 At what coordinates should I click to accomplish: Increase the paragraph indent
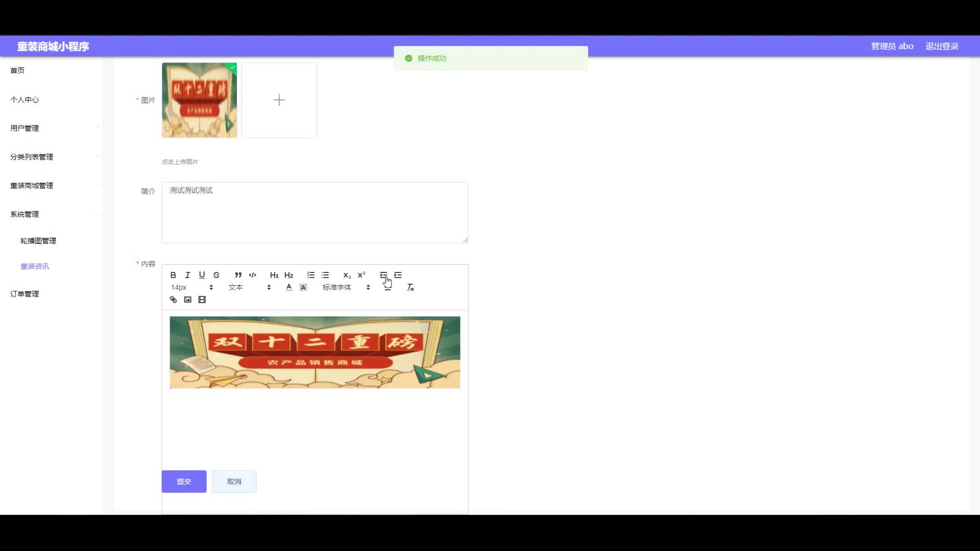398,275
